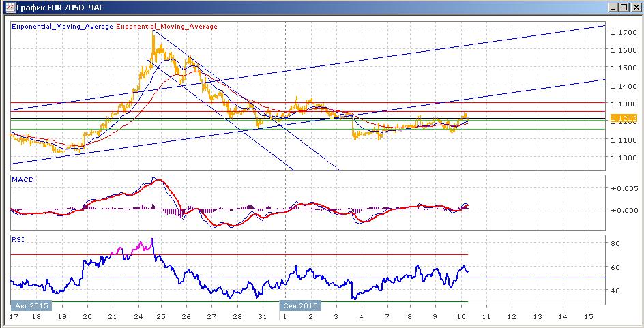
Task: Click date label 26 on time axis
Action: coord(186,317)
